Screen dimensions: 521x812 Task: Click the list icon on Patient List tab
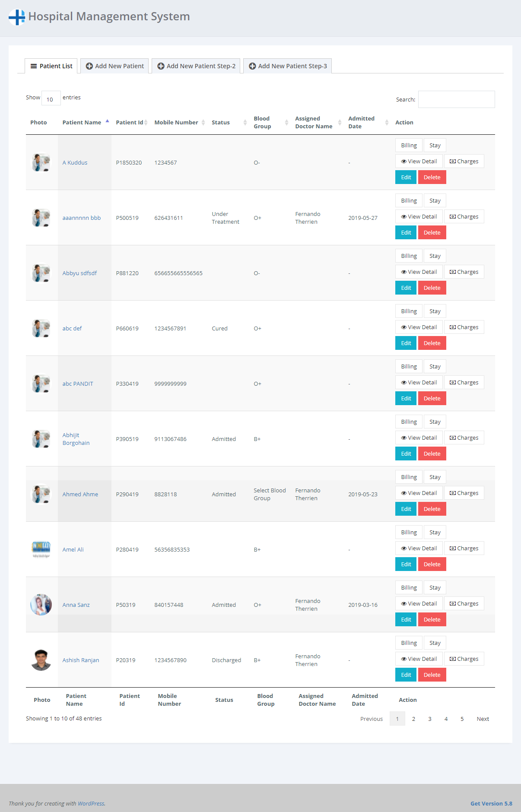tap(34, 66)
